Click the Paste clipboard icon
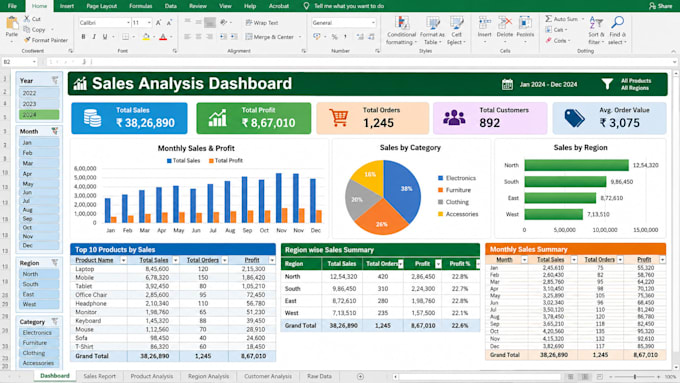Image resolution: width=680 pixels, height=383 pixels. (x=12, y=23)
